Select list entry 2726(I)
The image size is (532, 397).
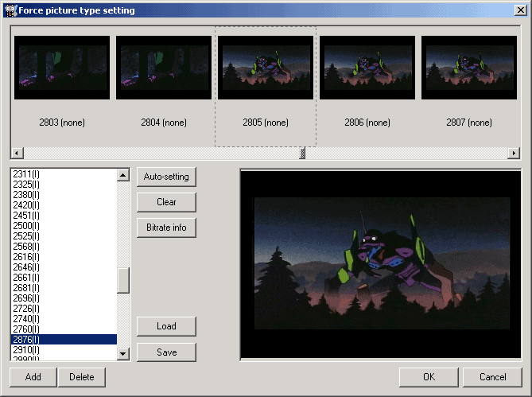pos(64,309)
